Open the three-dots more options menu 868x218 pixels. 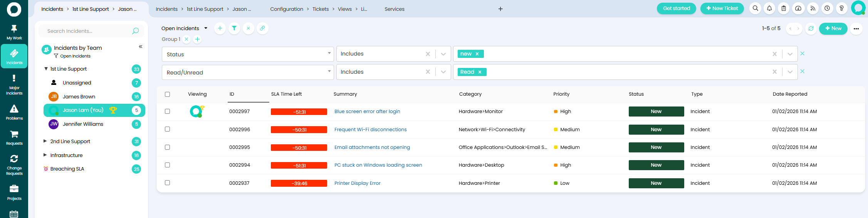click(856, 29)
